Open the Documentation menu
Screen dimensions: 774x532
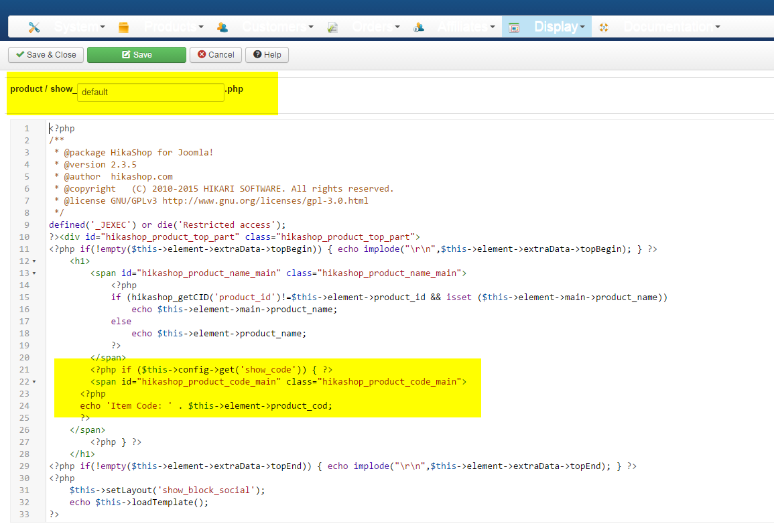tap(671, 27)
